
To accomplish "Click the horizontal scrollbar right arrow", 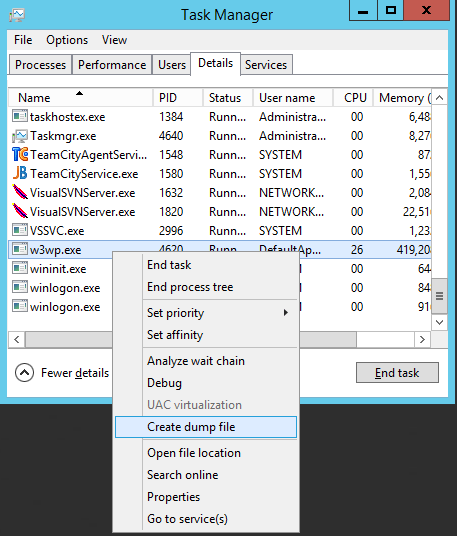I will [x=422, y=339].
